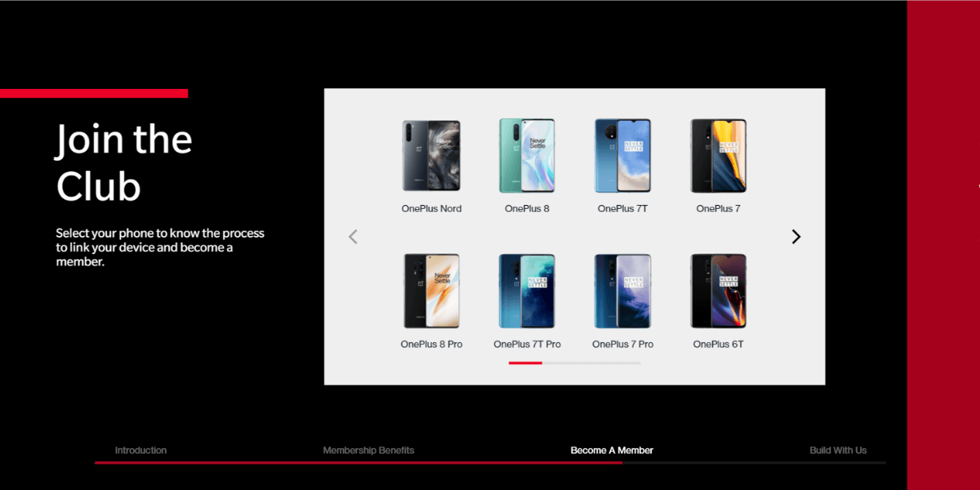Screen dimensions: 980x490
Task: Switch to the Become A Member section
Action: [x=611, y=450]
